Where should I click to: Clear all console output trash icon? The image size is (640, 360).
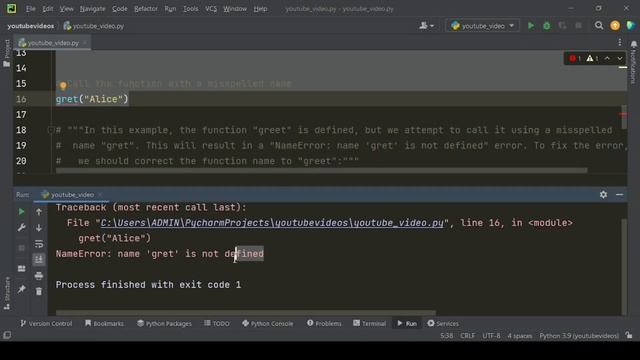click(39, 291)
